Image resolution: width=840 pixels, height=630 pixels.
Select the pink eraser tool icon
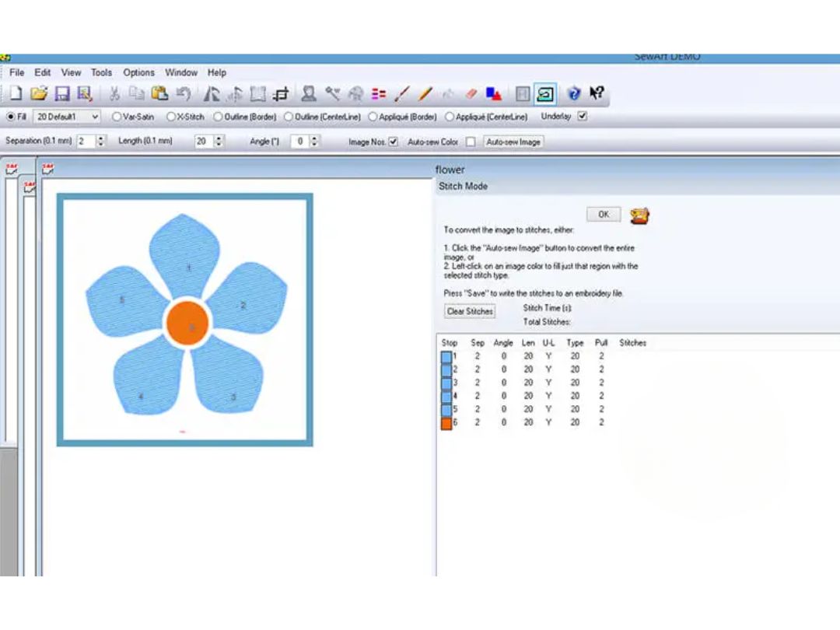tap(471, 94)
